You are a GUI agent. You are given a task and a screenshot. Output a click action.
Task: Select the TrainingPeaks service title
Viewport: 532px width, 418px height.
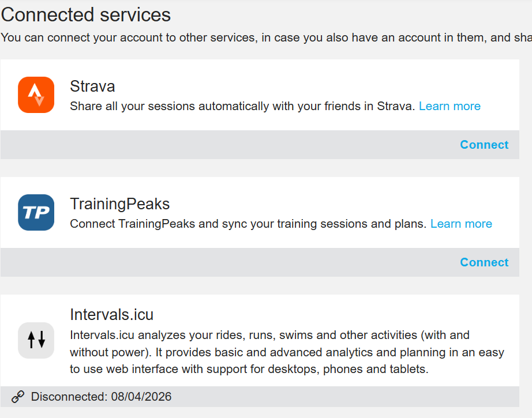click(x=119, y=204)
